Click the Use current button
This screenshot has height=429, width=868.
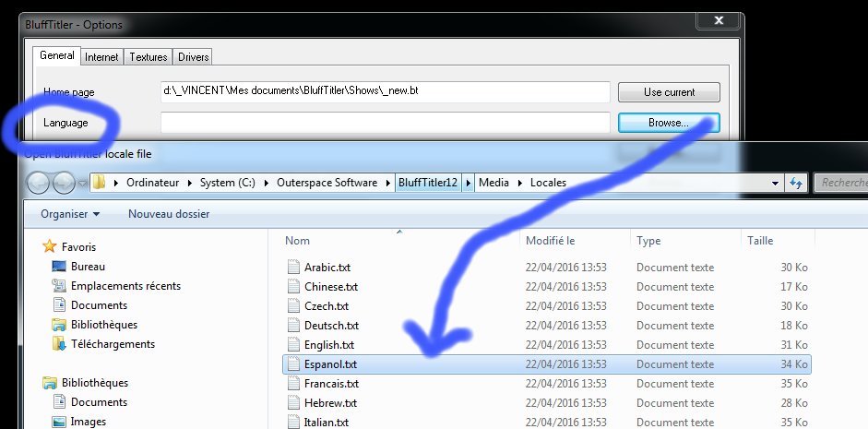tap(669, 92)
